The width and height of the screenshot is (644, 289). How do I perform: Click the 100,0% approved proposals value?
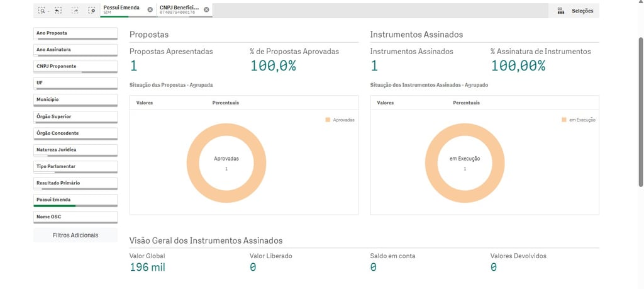pos(273,65)
